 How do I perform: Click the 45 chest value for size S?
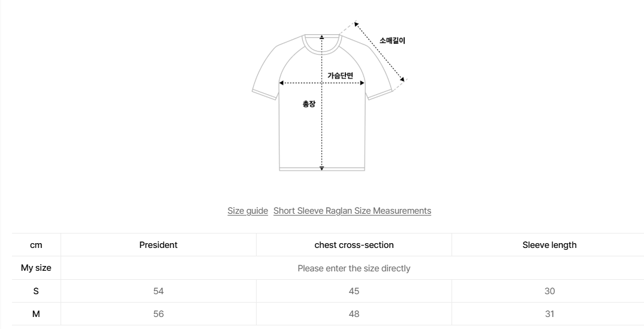coord(354,291)
